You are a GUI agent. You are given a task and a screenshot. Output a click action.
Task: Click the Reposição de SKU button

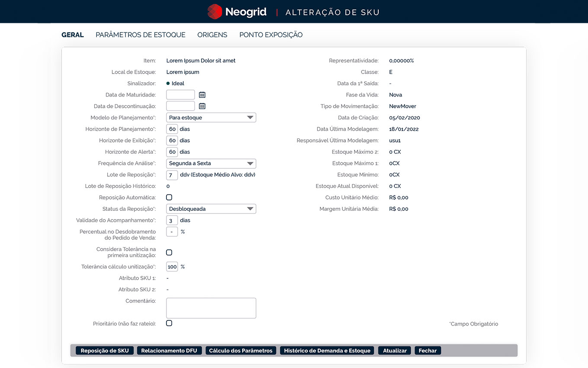pos(105,351)
